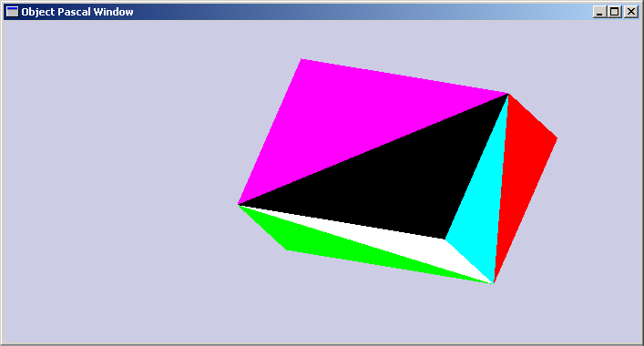Click the title bar's empty gradient area

click(362, 12)
